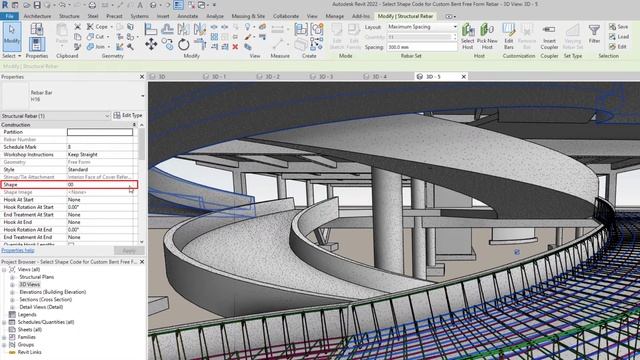
Task: Open the Revit application menu logo
Action: [x=4, y=5]
